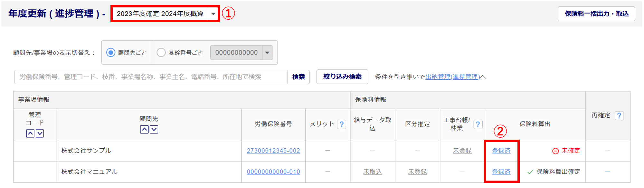Open the 00000000000 基幹番号 dropdown
The image size is (644, 188).
click(x=241, y=53)
